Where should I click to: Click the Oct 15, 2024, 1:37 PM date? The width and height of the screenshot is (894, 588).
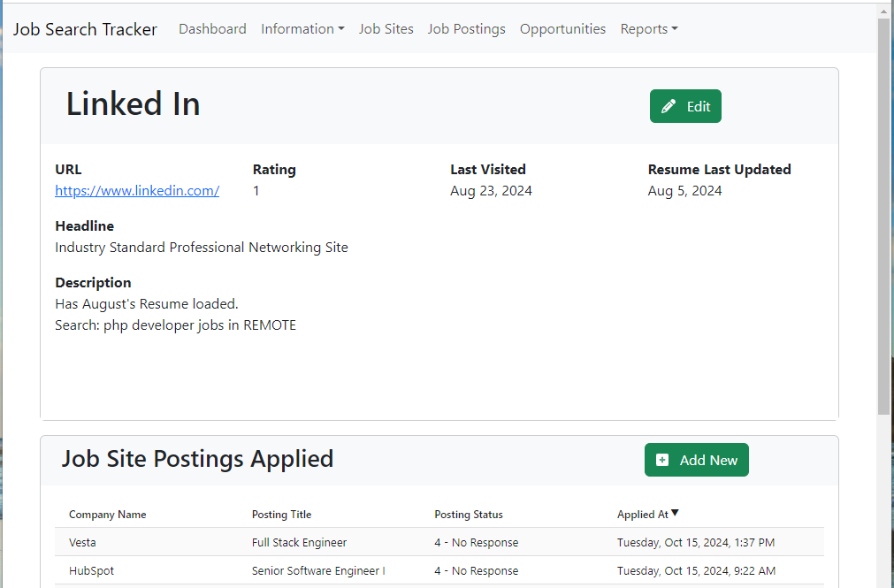696,542
